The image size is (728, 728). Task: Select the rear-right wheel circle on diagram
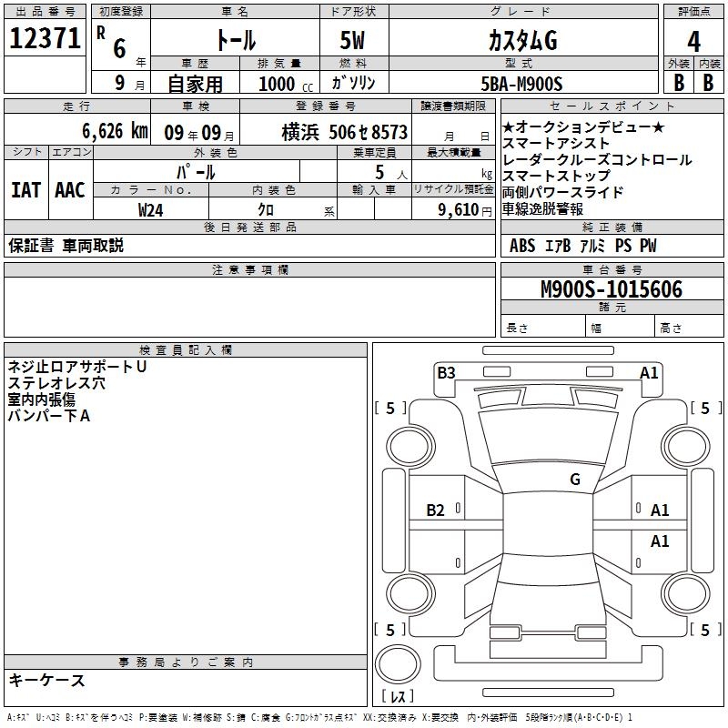(x=686, y=593)
